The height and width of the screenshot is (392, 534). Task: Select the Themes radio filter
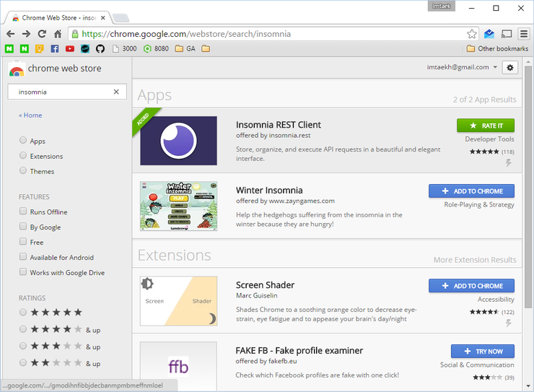pyautogui.click(x=23, y=170)
